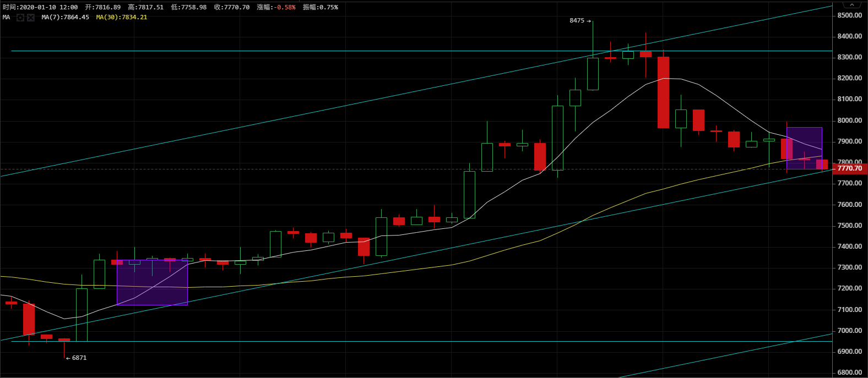Screen dimensions: 868x378
Task: Click the 8300.00 price axis label
Action: point(850,57)
